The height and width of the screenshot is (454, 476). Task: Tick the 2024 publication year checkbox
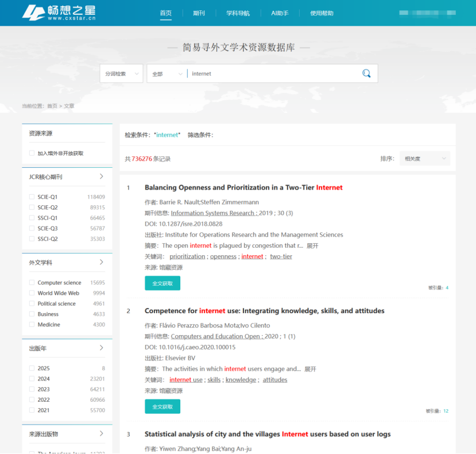[32, 379]
